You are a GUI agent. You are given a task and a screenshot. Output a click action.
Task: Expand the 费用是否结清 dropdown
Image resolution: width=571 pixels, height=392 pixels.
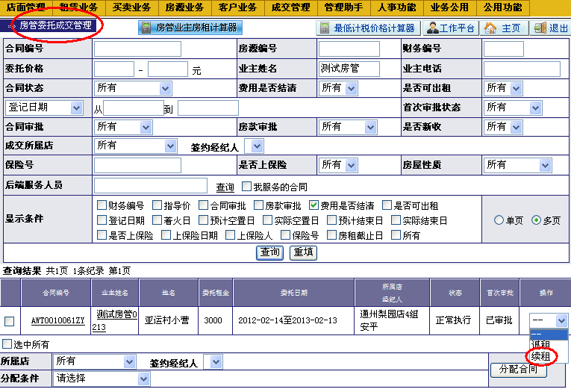pyautogui.click(x=338, y=88)
